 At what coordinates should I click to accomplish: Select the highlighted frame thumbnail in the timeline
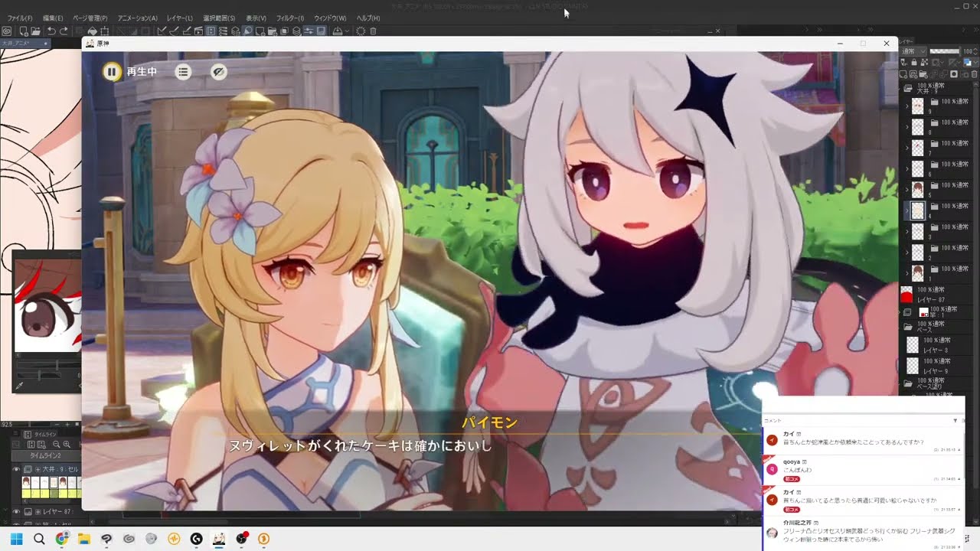pos(54,481)
